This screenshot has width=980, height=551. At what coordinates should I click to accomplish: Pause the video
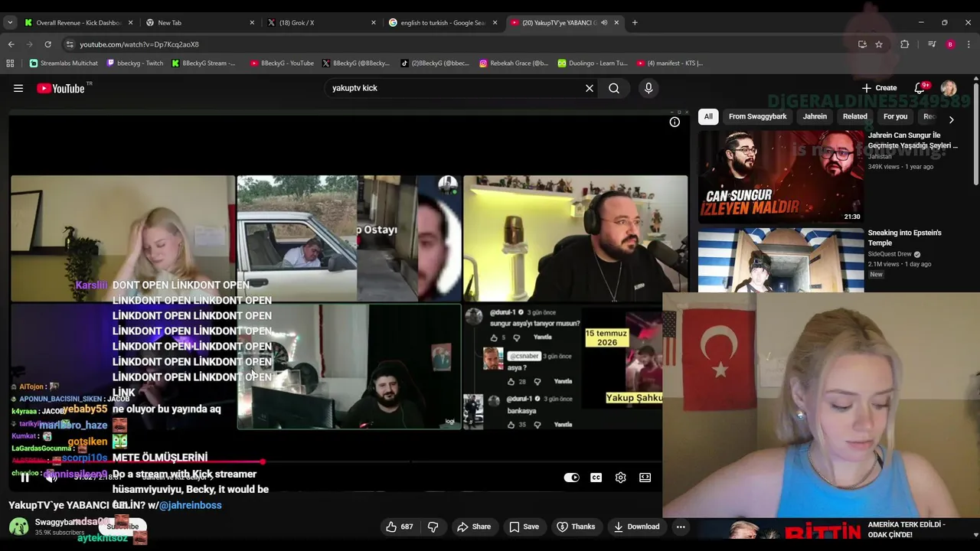click(x=24, y=478)
